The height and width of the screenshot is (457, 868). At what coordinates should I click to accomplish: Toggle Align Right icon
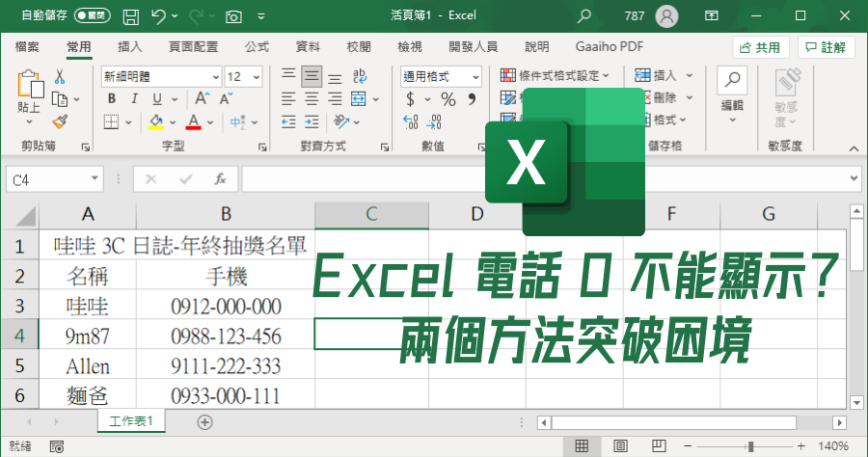(x=335, y=99)
